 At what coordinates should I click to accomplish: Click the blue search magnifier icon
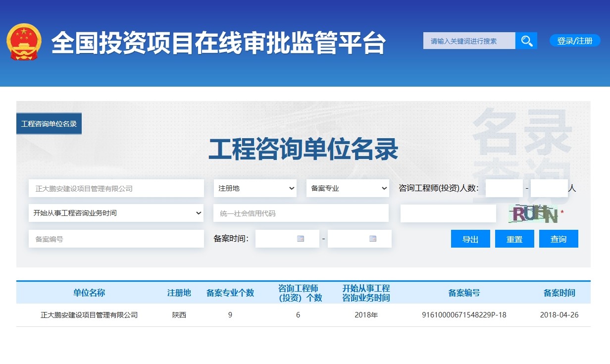click(526, 41)
